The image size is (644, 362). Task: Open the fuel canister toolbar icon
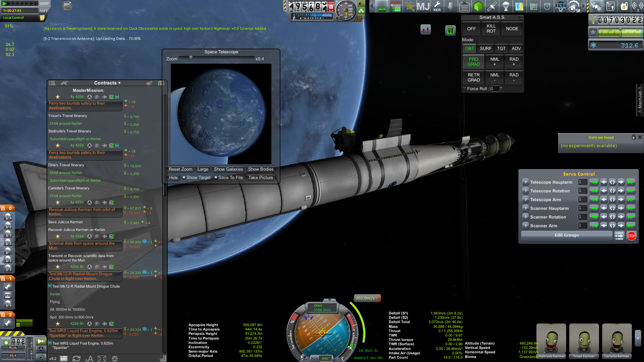tap(624, 6)
